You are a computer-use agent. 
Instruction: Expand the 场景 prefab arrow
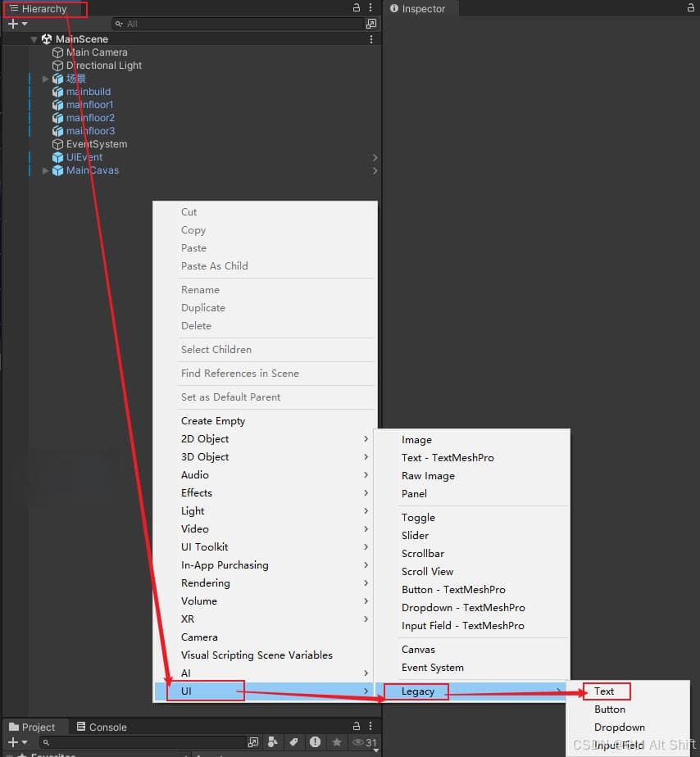tap(45, 78)
